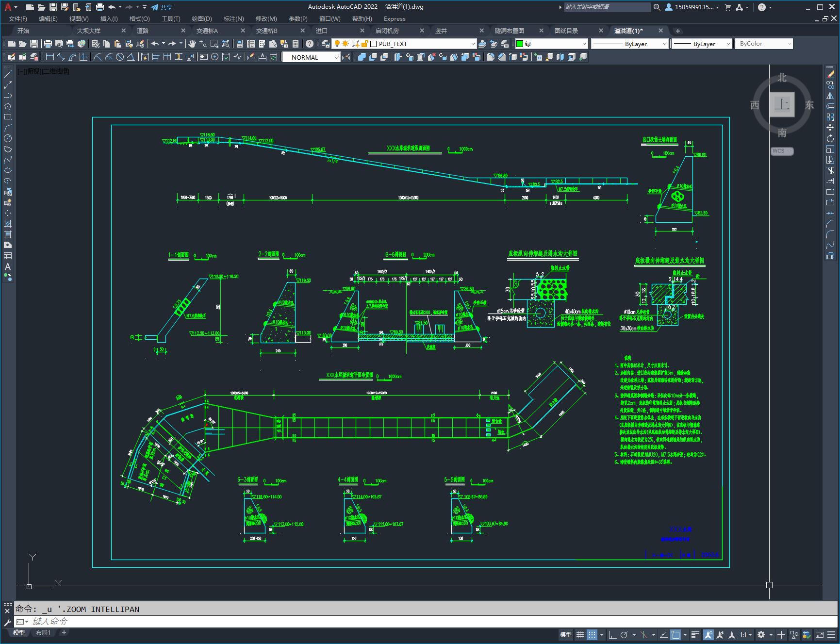840x644 pixels.
Task: Select the Mirror tool in right toolbar
Action: pos(830,96)
